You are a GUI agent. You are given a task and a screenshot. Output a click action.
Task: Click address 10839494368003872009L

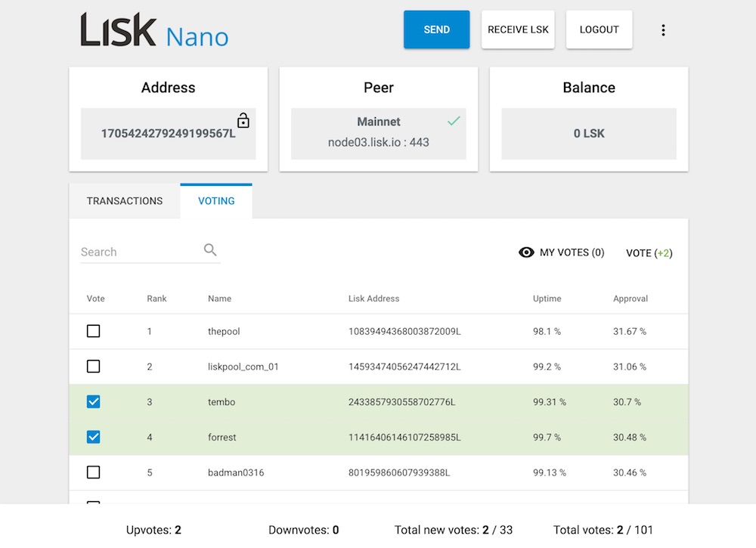pos(404,331)
